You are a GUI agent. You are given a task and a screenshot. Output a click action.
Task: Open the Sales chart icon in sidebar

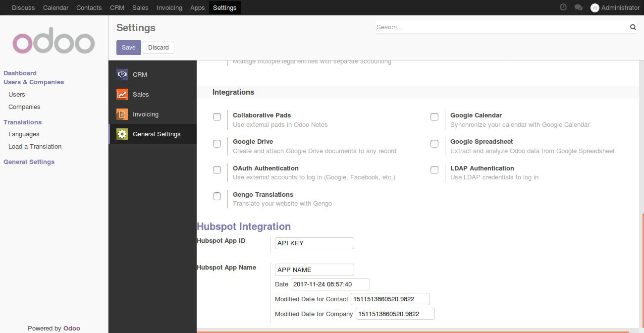click(x=122, y=94)
